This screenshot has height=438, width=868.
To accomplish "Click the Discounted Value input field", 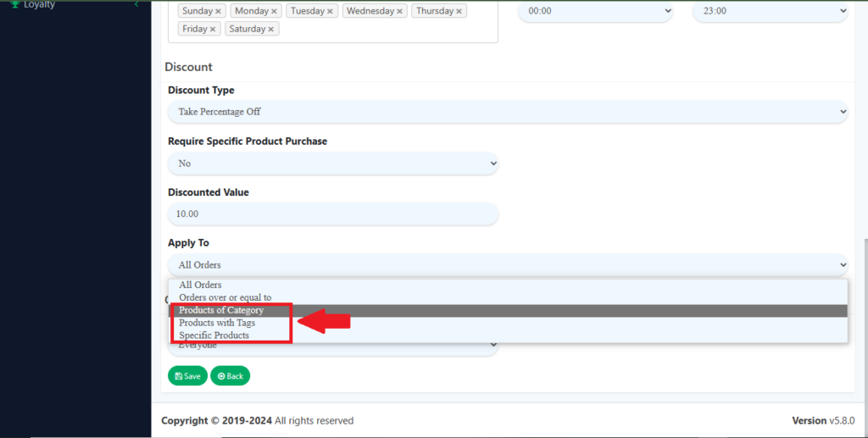I will pos(332,214).
